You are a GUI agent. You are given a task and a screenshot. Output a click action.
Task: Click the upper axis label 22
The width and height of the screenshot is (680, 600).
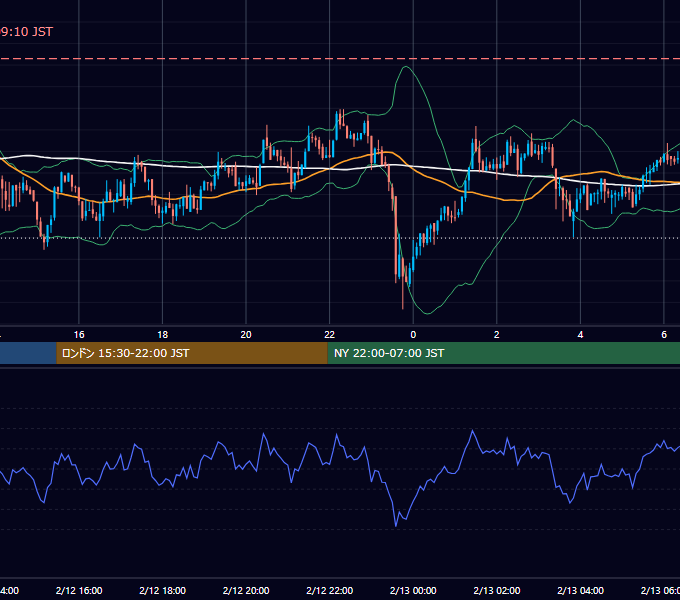(x=330, y=334)
